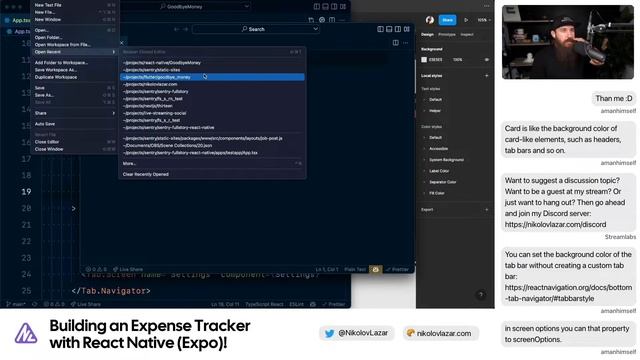Add a local style with plus icon
This screenshot has width=640, height=360.
(487, 76)
